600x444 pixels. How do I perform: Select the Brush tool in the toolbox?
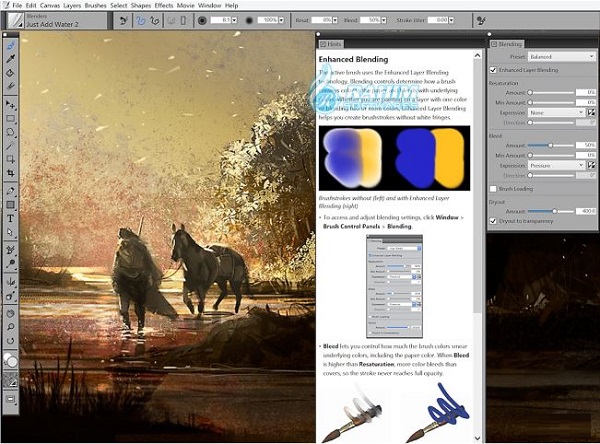point(10,46)
